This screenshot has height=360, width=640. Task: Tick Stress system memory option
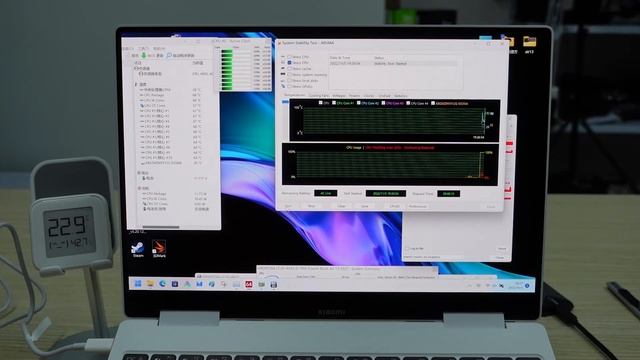pos(289,75)
